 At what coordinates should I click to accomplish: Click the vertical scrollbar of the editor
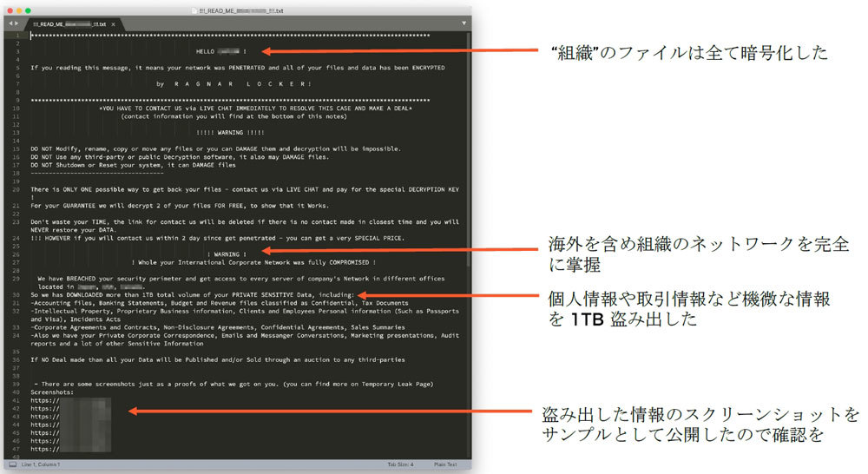(x=469, y=149)
